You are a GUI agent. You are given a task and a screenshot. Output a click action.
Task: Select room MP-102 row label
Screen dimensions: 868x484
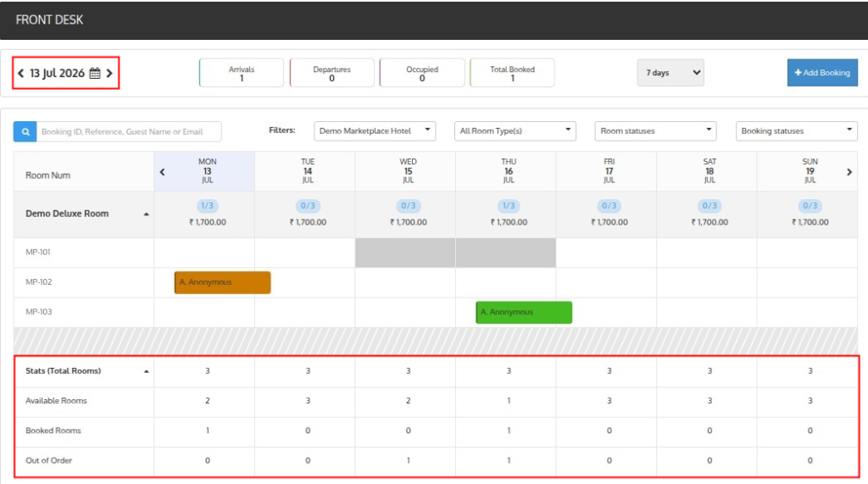(x=39, y=282)
